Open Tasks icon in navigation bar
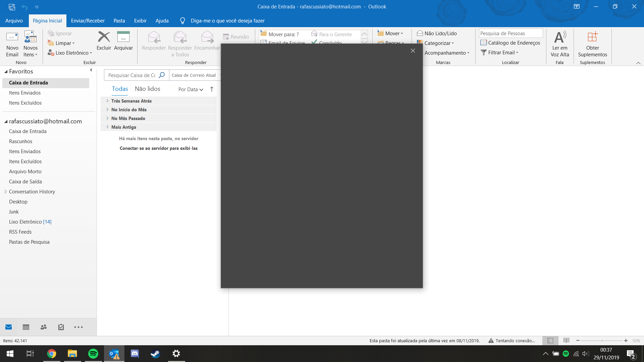This screenshot has width=644, height=362. (61, 327)
